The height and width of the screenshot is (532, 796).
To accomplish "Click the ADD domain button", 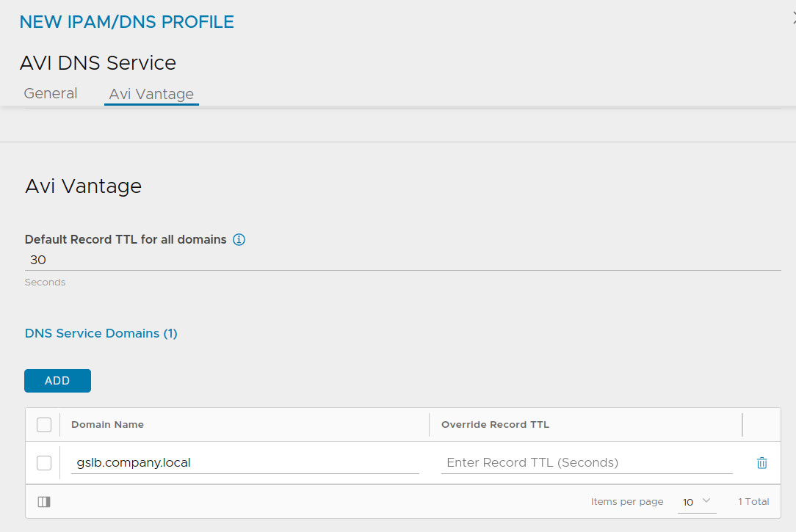I will pyautogui.click(x=57, y=380).
